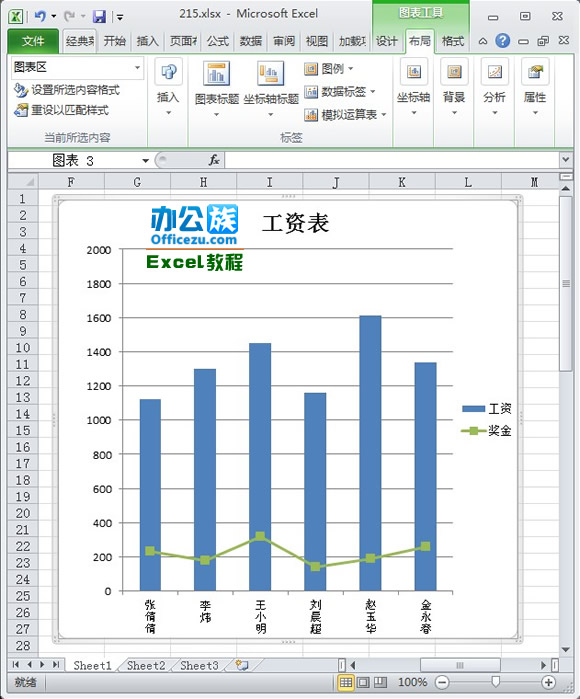Screen dimensions: 580x699
Task: Select the 奖金 legend entry
Action: point(487,431)
